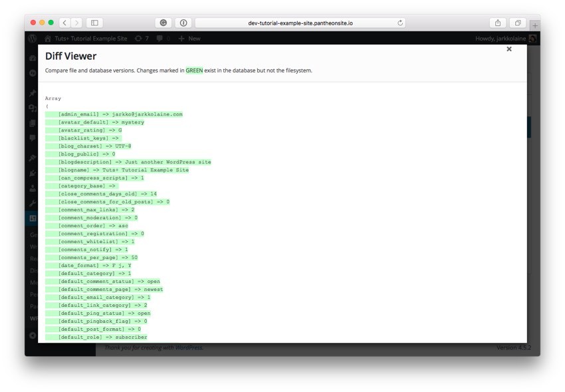Screen dimensions: 565x392
Task: Open the WordPress logo menu
Action: coord(33,38)
